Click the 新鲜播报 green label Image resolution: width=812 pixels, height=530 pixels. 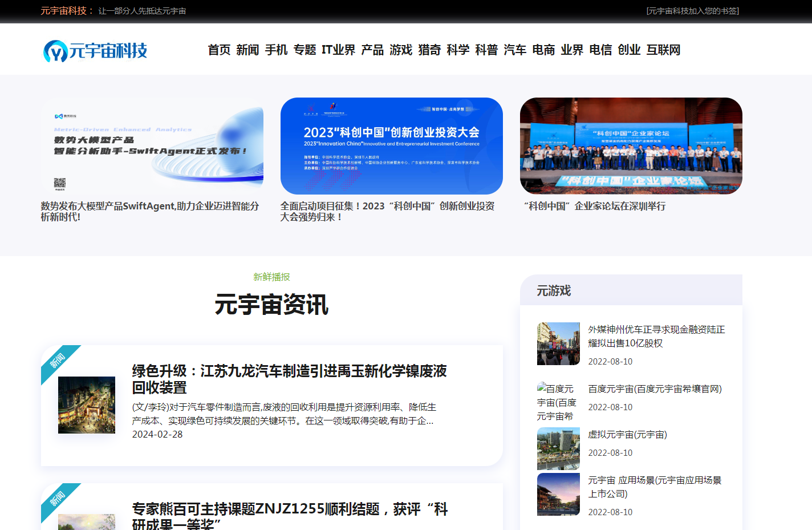click(x=272, y=277)
